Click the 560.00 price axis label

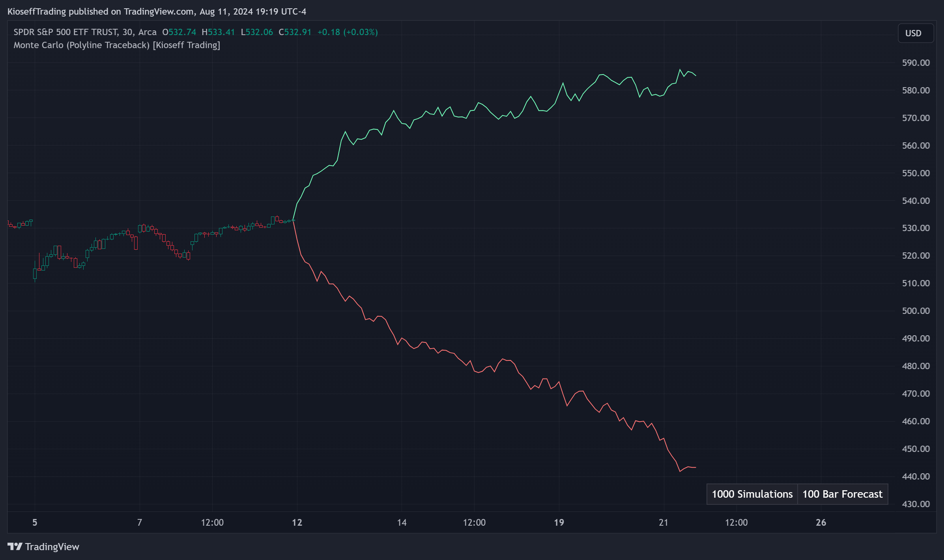[x=916, y=146]
